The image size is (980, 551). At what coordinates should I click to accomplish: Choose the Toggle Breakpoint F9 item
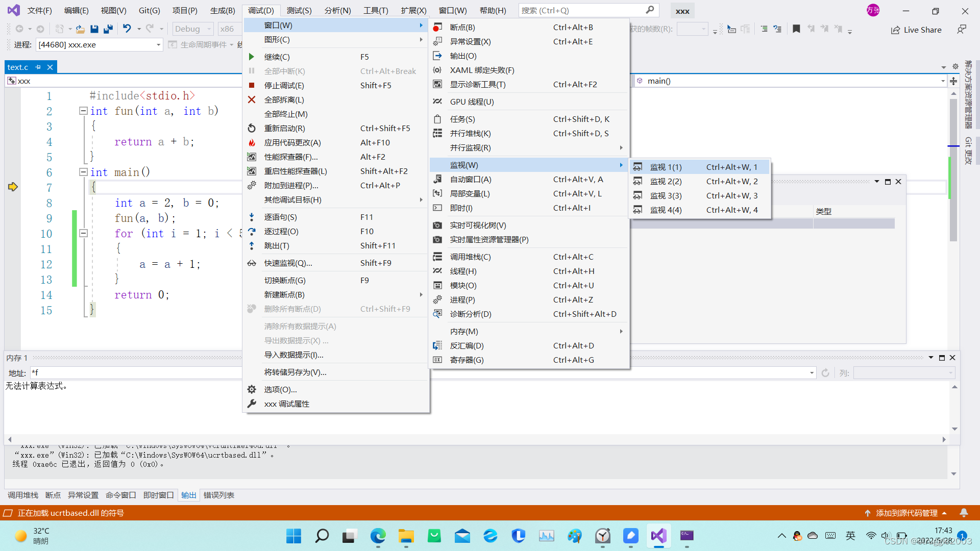click(x=336, y=280)
